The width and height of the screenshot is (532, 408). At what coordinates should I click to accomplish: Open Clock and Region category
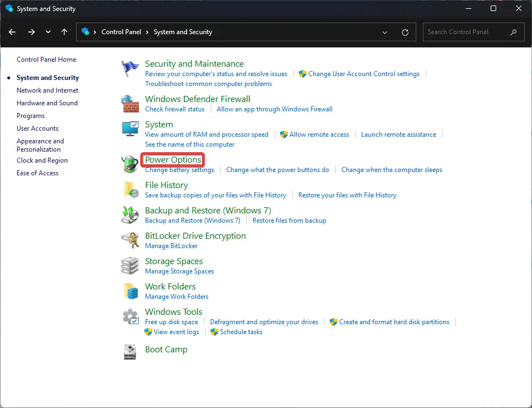point(42,160)
